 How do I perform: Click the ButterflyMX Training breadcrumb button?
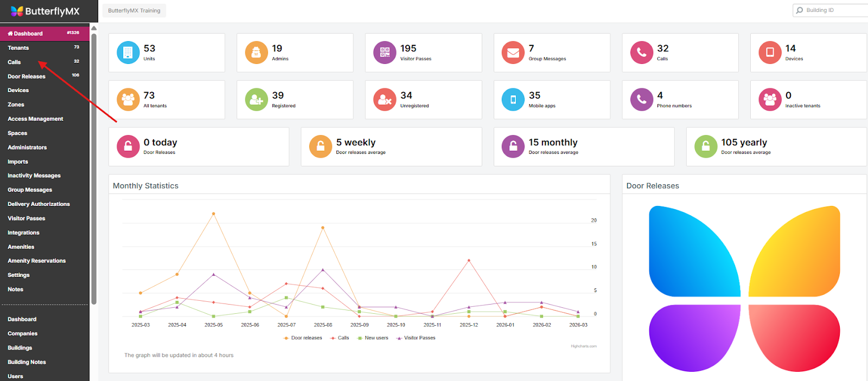(x=134, y=11)
